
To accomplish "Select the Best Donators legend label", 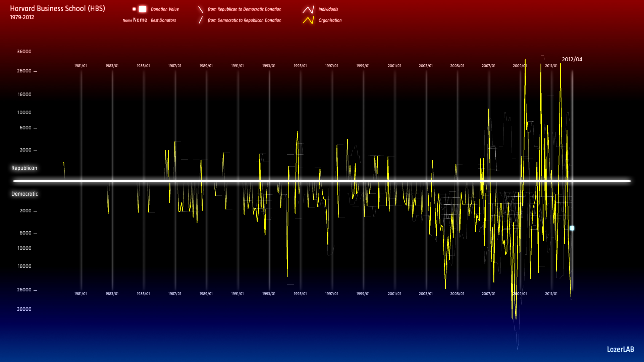I will tap(163, 20).
